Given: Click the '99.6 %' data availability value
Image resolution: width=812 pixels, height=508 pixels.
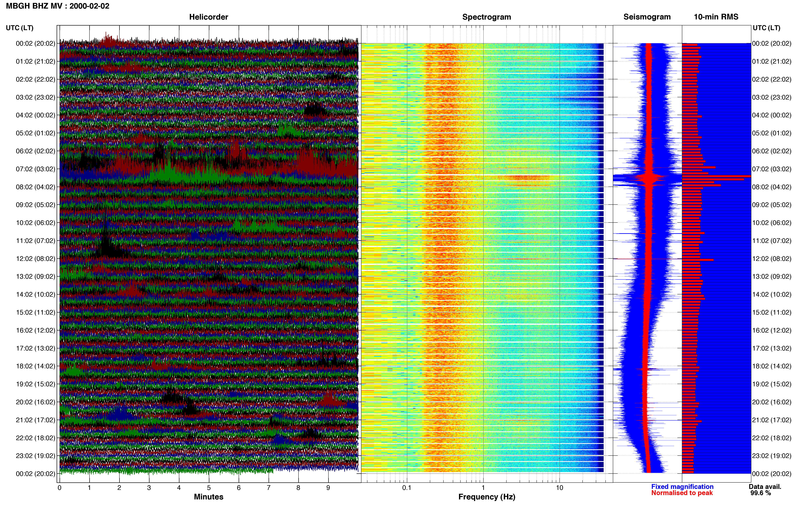Looking at the screenshot, I should click(761, 493).
